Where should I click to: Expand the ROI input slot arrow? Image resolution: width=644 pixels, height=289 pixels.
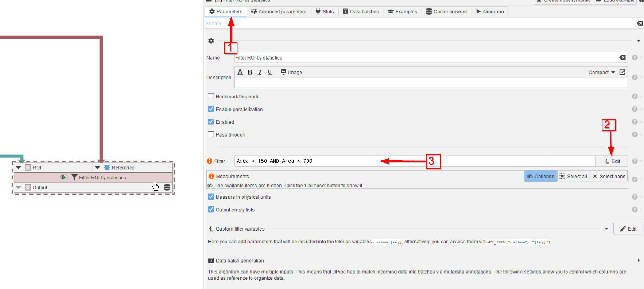click(x=19, y=168)
